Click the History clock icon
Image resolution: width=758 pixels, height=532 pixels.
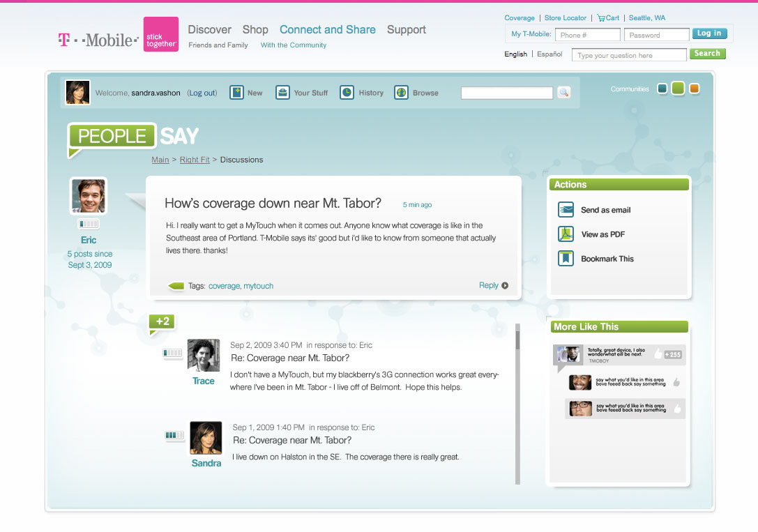[x=347, y=92]
